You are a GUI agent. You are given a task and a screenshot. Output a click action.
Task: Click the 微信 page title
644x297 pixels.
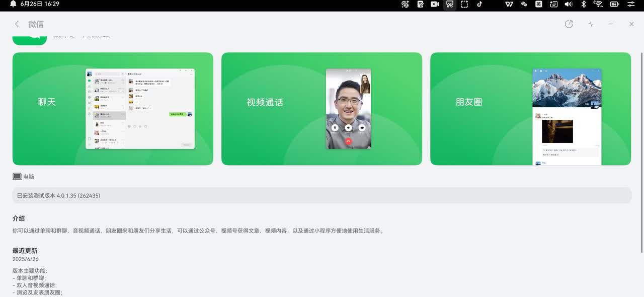click(x=36, y=24)
